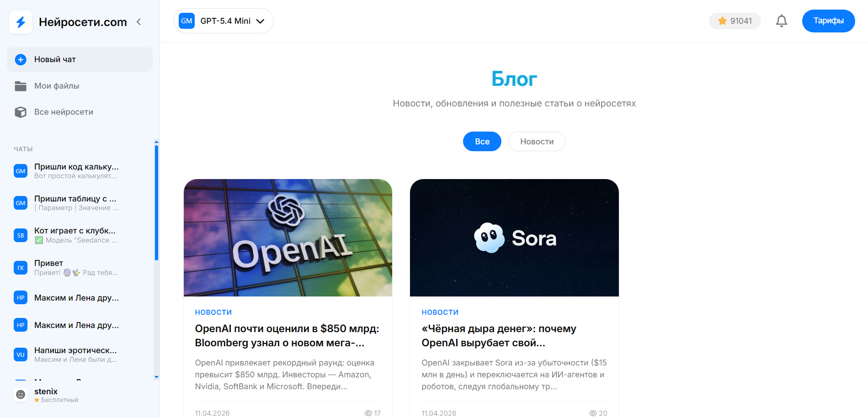Expand the GPT-5.4 Mini model dropdown
Image resolution: width=868 pixels, height=418 pixels.
pyautogui.click(x=224, y=21)
